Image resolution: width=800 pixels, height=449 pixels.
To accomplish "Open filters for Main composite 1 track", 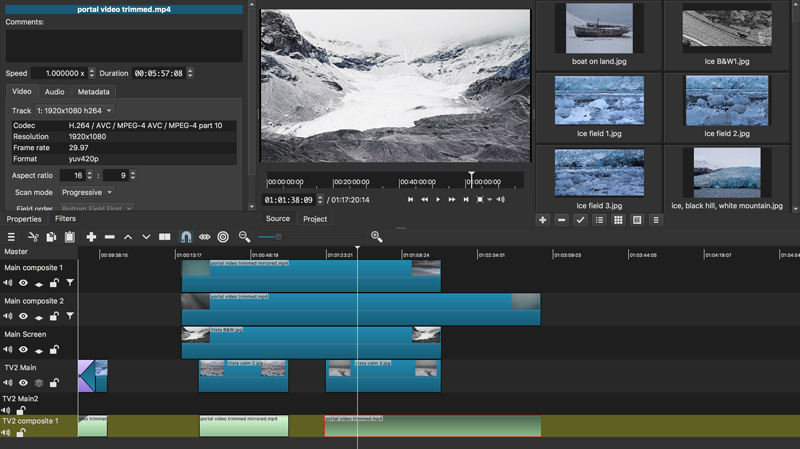I will (x=70, y=283).
